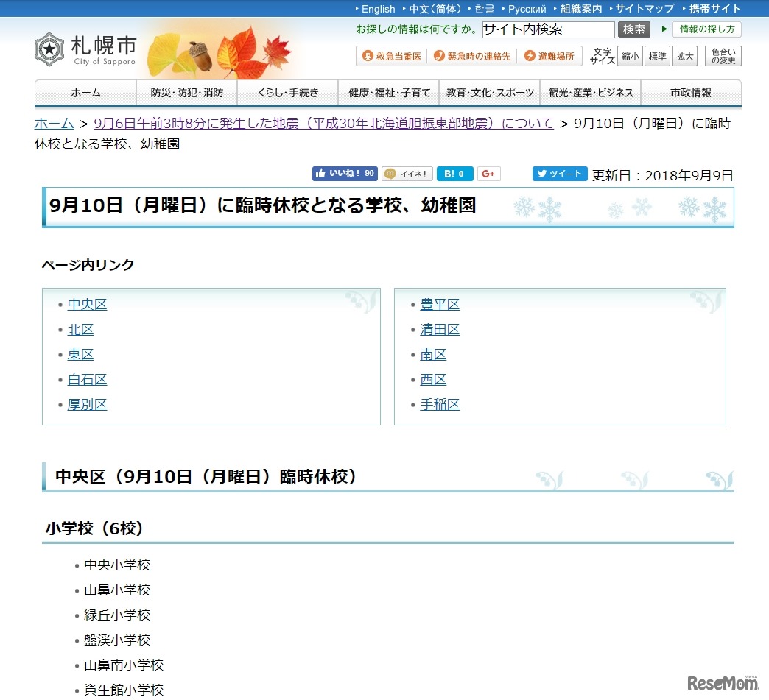
Task: Click 色合いの変更 color change button
Action: [723, 57]
